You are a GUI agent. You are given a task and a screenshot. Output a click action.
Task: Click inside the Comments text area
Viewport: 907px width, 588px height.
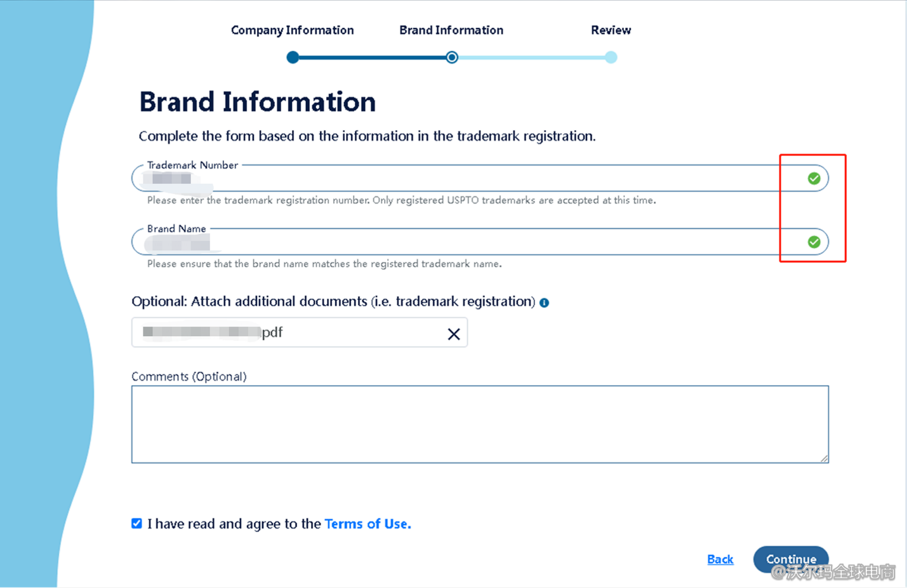click(x=479, y=424)
